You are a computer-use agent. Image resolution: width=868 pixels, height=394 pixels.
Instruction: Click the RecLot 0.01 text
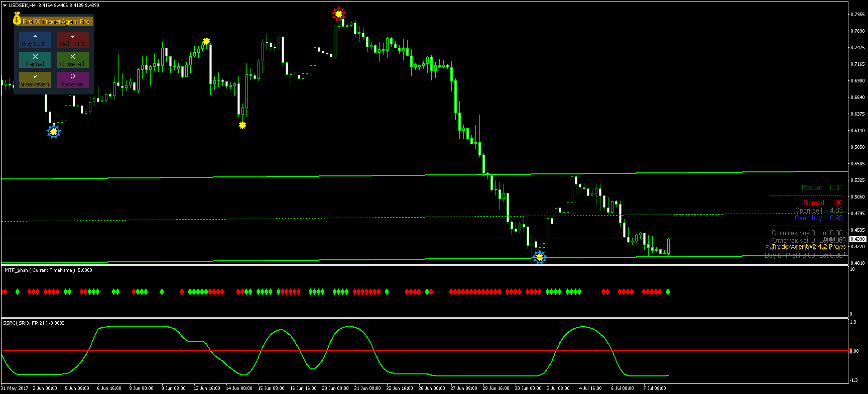(822, 187)
